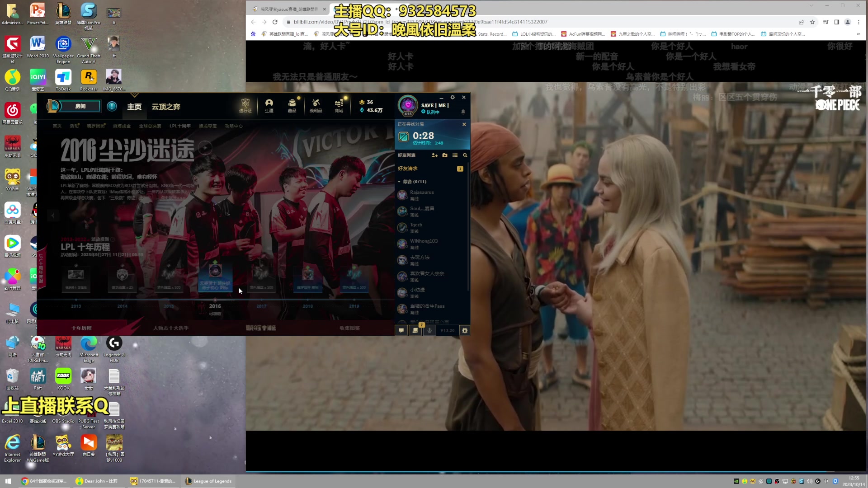Open the missions icon with badge 7
Viewport: 868px width, 488px height.
pos(415,330)
